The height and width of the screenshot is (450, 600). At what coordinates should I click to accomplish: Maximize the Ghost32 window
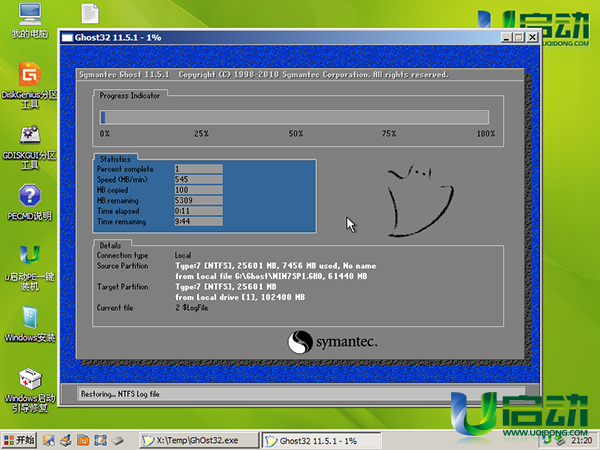click(519, 38)
